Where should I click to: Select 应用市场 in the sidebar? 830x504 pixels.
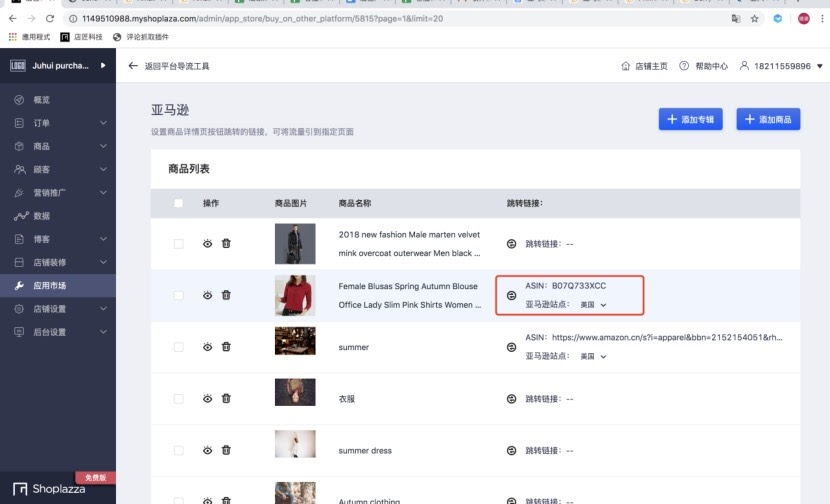[x=58, y=285]
